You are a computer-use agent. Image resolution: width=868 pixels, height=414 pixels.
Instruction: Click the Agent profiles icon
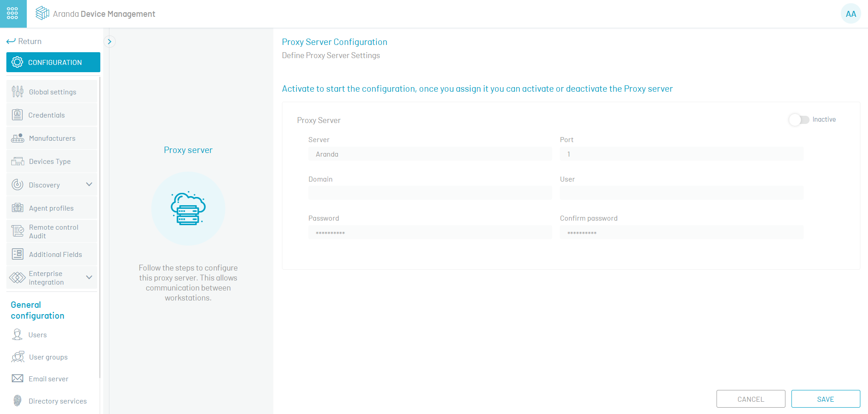pos(18,207)
